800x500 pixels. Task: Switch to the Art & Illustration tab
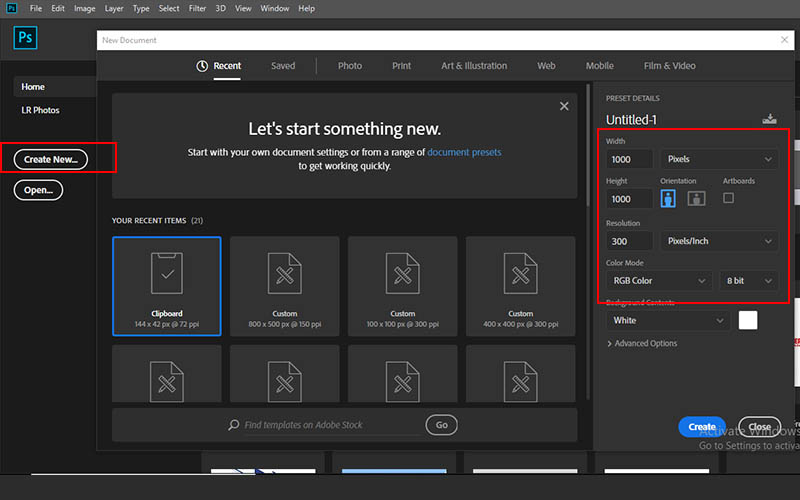(473, 66)
